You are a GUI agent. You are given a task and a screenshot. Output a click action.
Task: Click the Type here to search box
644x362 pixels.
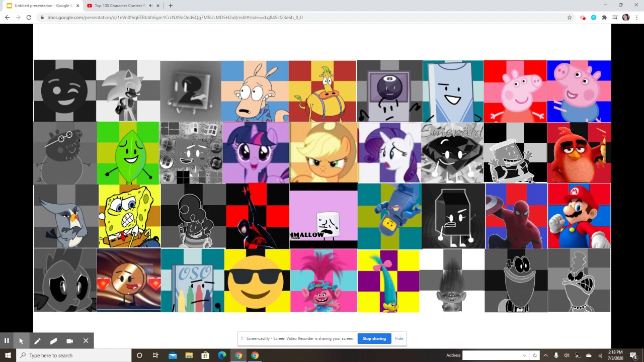click(74, 355)
